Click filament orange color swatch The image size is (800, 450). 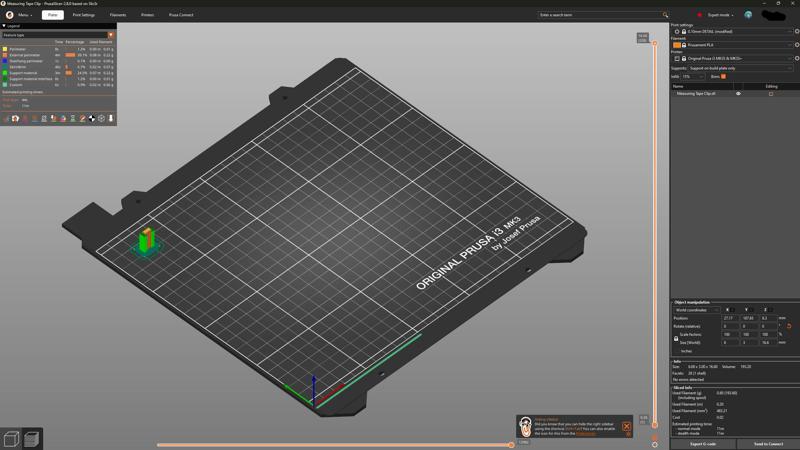click(677, 45)
